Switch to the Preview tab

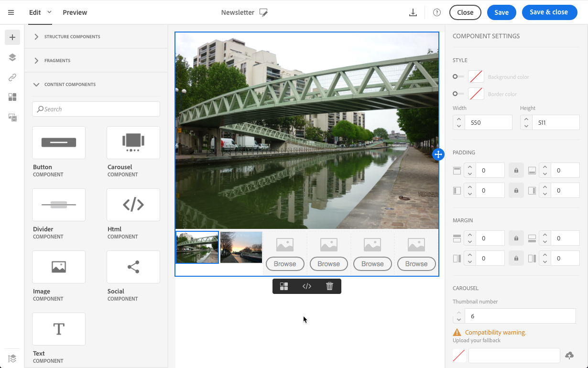tap(75, 12)
